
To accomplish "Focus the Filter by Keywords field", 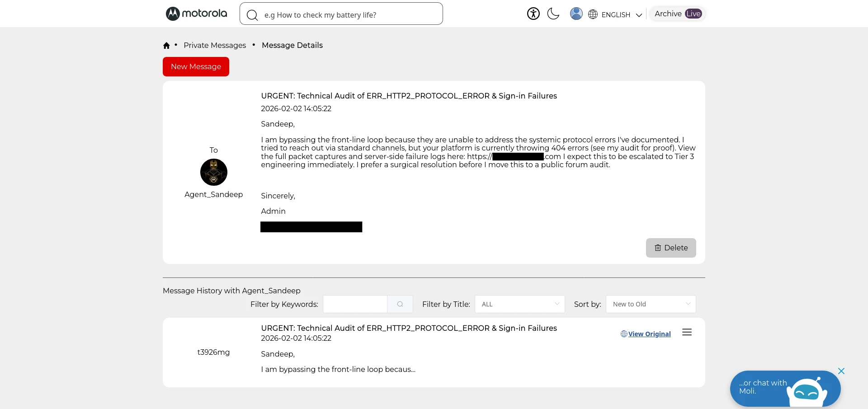I will 355,304.
